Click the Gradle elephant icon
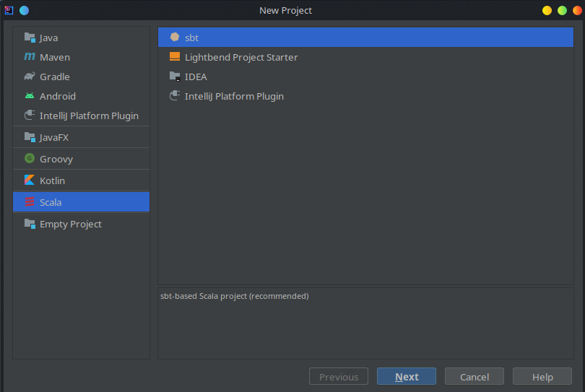This screenshot has height=392, width=585. [30, 77]
